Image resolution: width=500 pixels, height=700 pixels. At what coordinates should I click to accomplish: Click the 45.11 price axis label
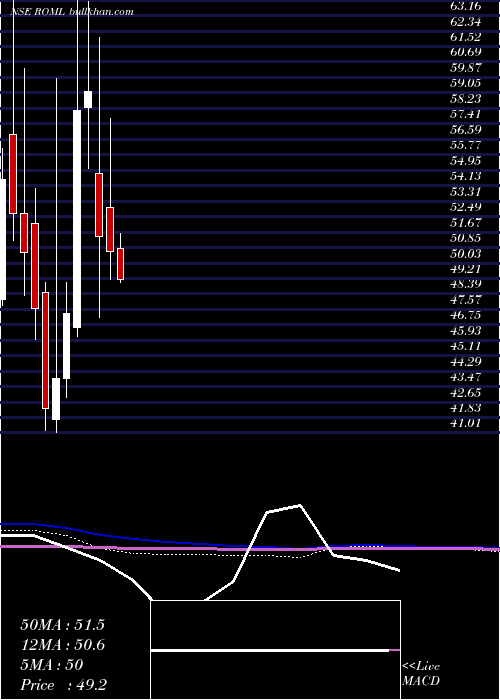tap(466, 346)
